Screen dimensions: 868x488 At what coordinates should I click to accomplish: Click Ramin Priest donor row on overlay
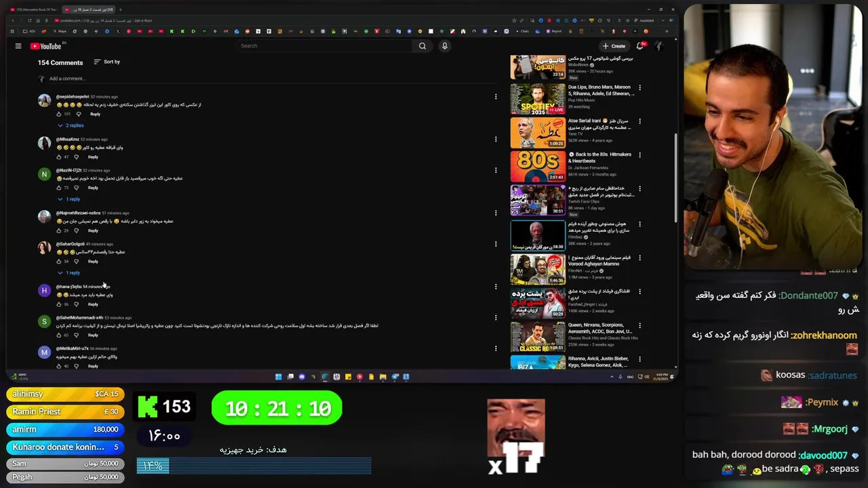pyautogui.click(x=66, y=411)
